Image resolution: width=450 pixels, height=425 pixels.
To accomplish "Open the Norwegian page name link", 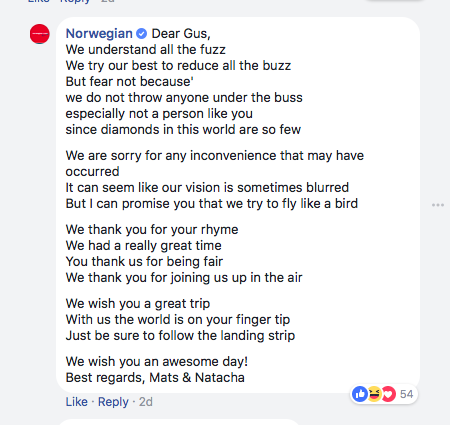I will (x=99, y=34).
